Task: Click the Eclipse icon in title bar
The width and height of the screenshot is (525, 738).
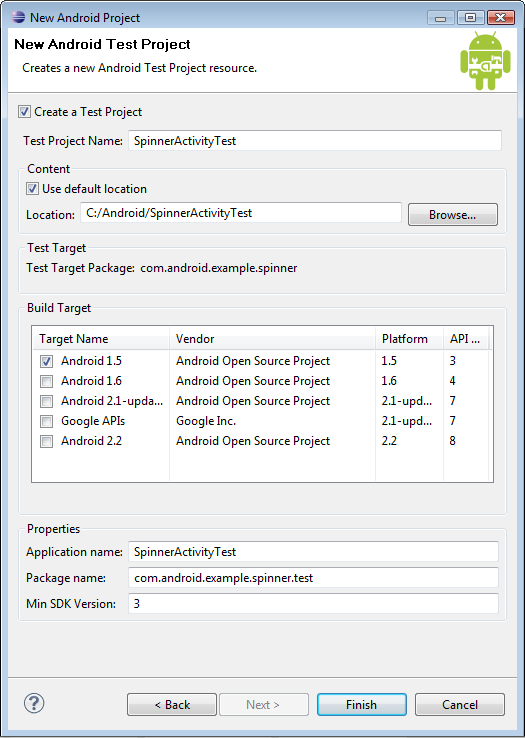Action: pos(18,17)
